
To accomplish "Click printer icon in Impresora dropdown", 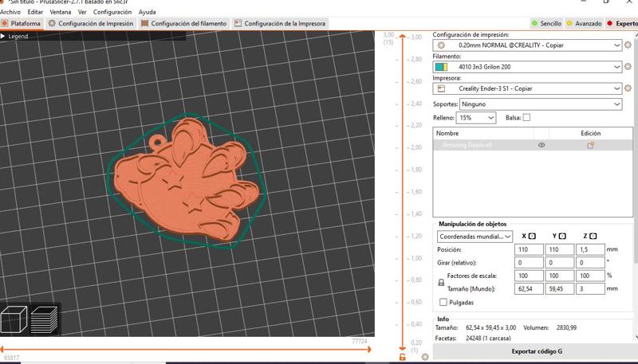I will tap(441, 88).
